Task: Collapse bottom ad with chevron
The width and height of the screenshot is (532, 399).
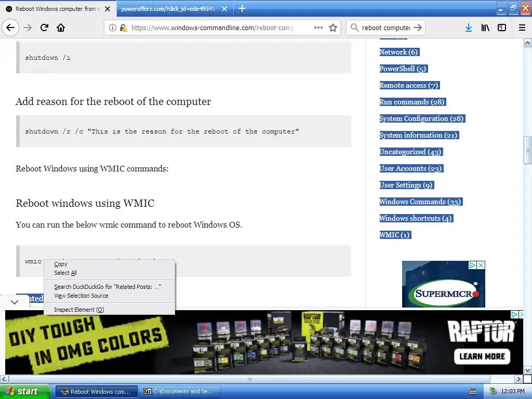Action: (x=14, y=302)
